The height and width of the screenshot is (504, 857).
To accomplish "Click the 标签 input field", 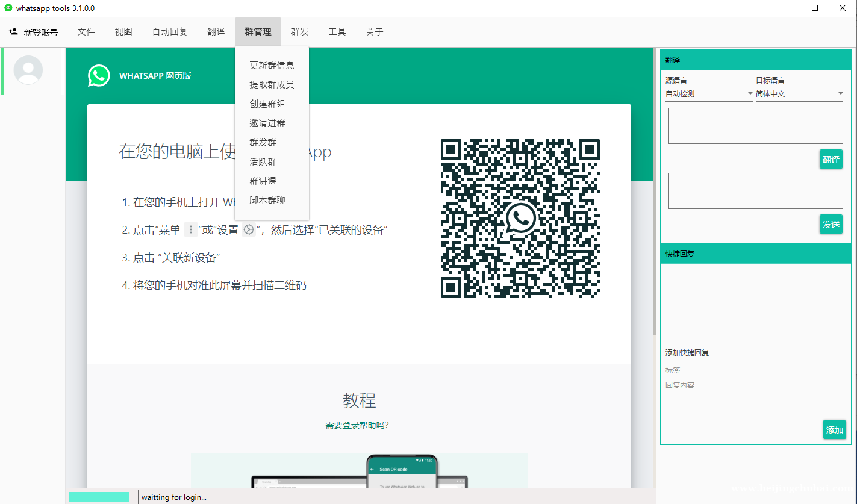I will tap(755, 370).
